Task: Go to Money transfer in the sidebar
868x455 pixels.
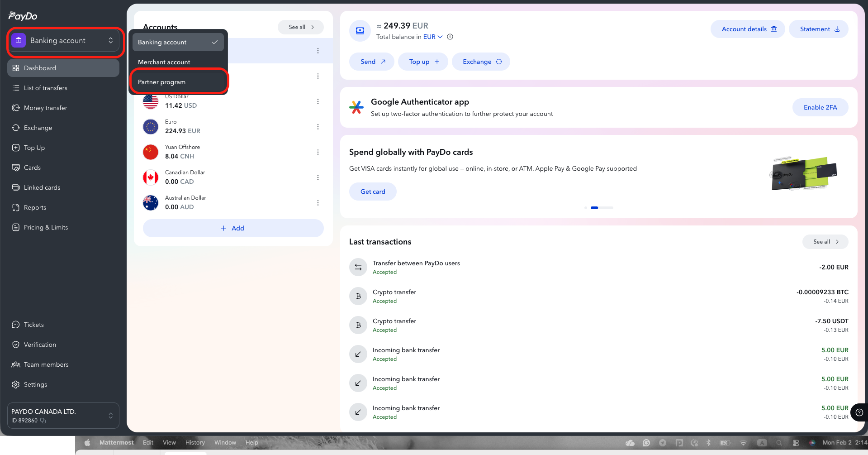Action: coord(63,108)
